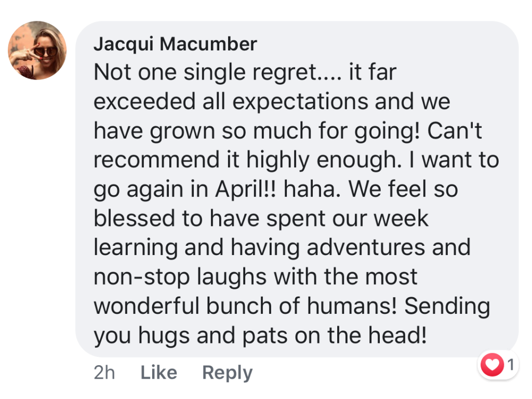This screenshot has width=532, height=399.
Task: Reply to Jacqui Macumber's comment
Action: pos(228,373)
